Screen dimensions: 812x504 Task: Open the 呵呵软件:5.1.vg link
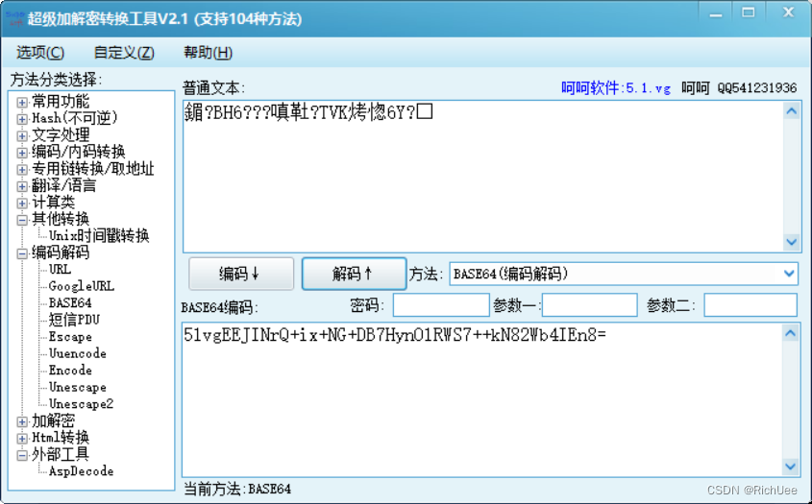point(616,88)
